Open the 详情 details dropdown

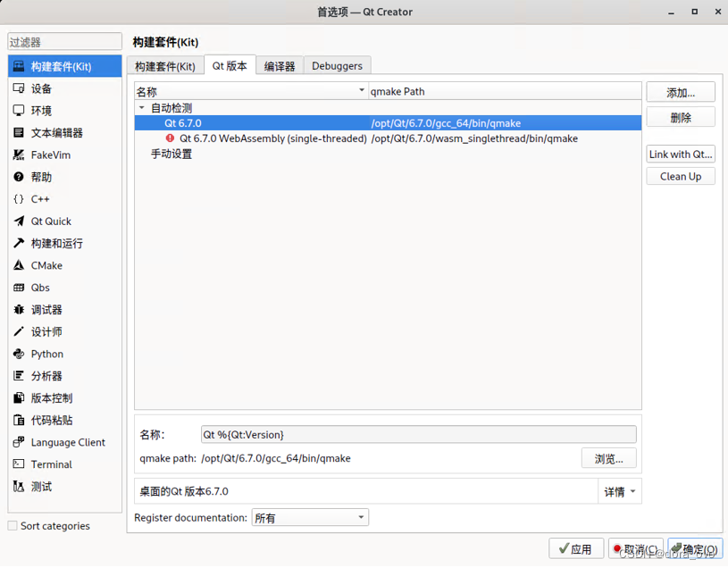click(x=619, y=491)
